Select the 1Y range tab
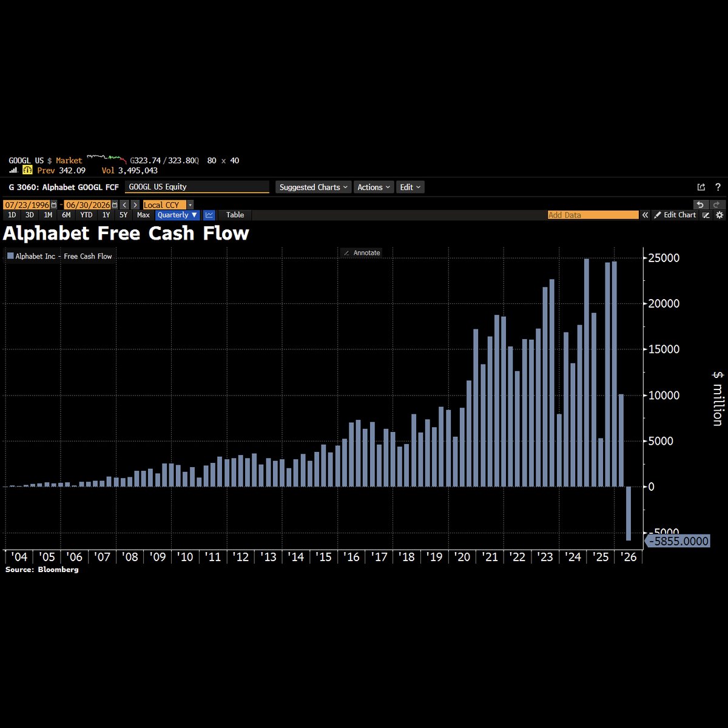The image size is (728, 728). (106, 215)
